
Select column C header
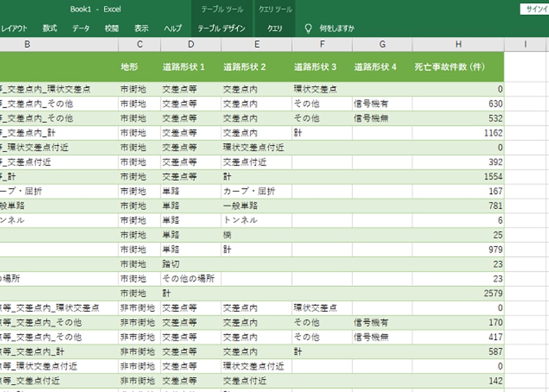[x=140, y=45]
